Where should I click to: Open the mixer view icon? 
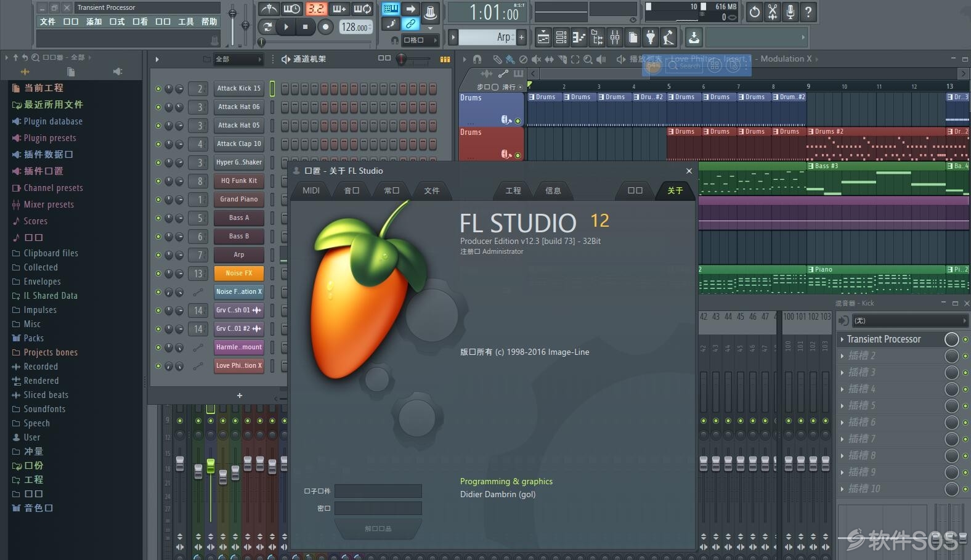click(615, 38)
